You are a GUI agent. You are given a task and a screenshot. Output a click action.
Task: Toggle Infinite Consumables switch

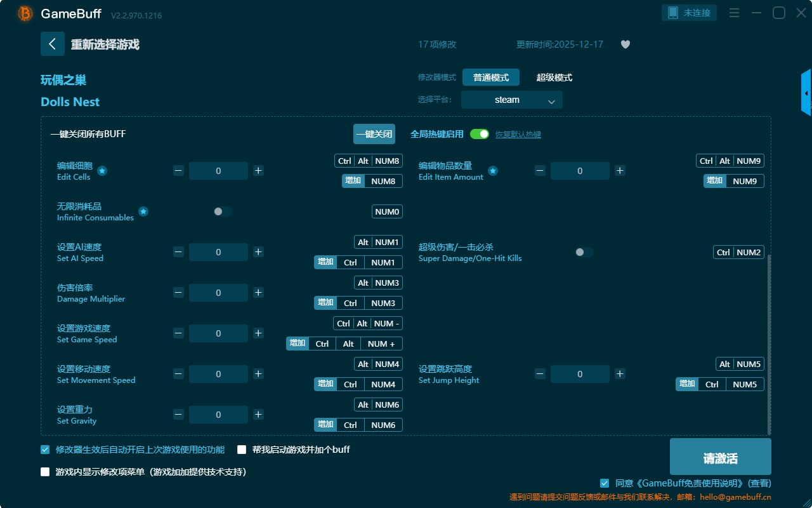point(223,211)
